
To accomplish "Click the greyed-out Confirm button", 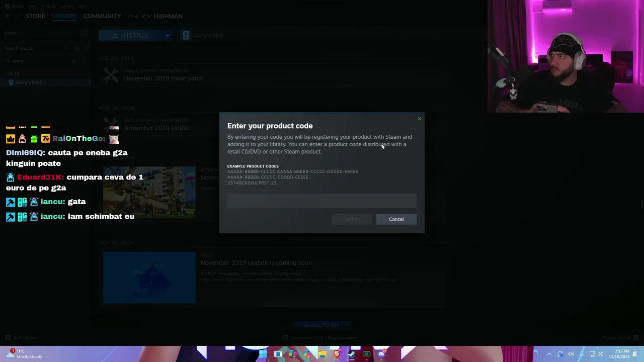I will [x=352, y=219].
